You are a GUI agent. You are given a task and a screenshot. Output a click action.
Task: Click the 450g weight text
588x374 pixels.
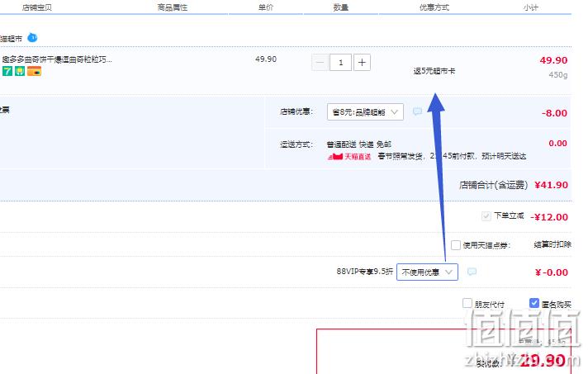tap(558, 74)
